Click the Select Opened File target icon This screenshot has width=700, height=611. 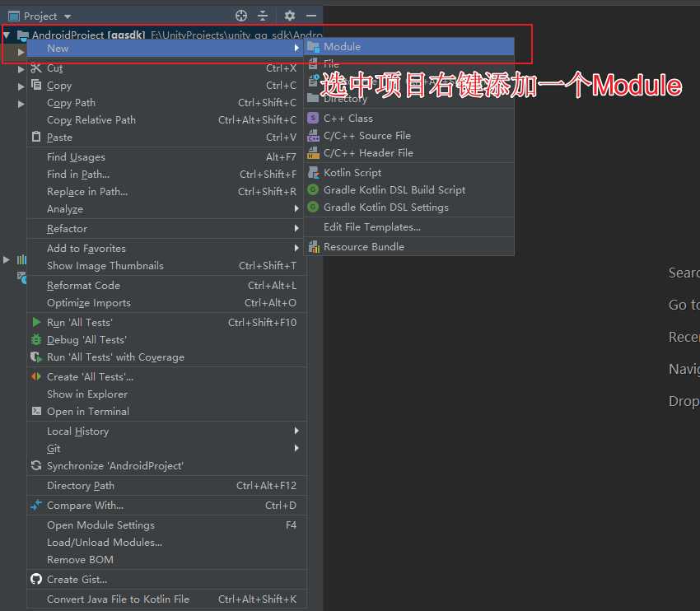pos(241,15)
